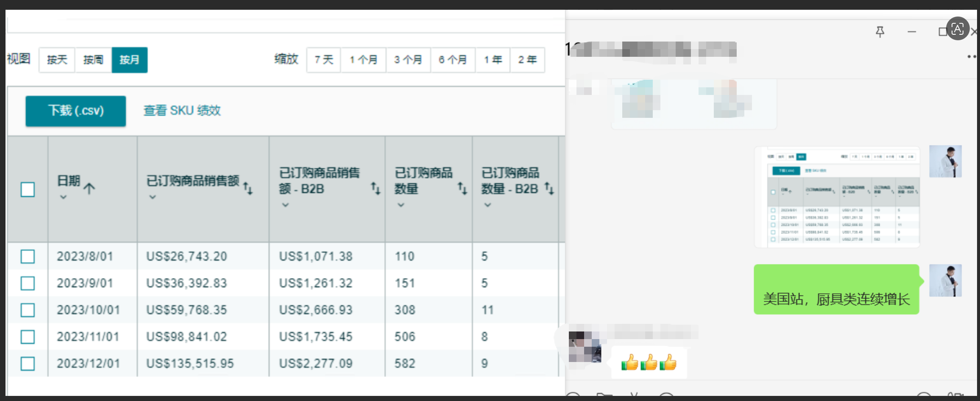Expand the chevron under 已订购商品数量 - B2B header
This screenshot has width=980, height=401.
pyautogui.click(x=488, y=205)
